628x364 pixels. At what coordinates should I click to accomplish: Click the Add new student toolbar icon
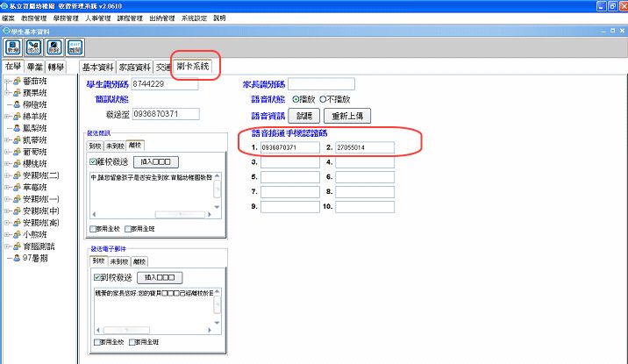click(13, 47)
